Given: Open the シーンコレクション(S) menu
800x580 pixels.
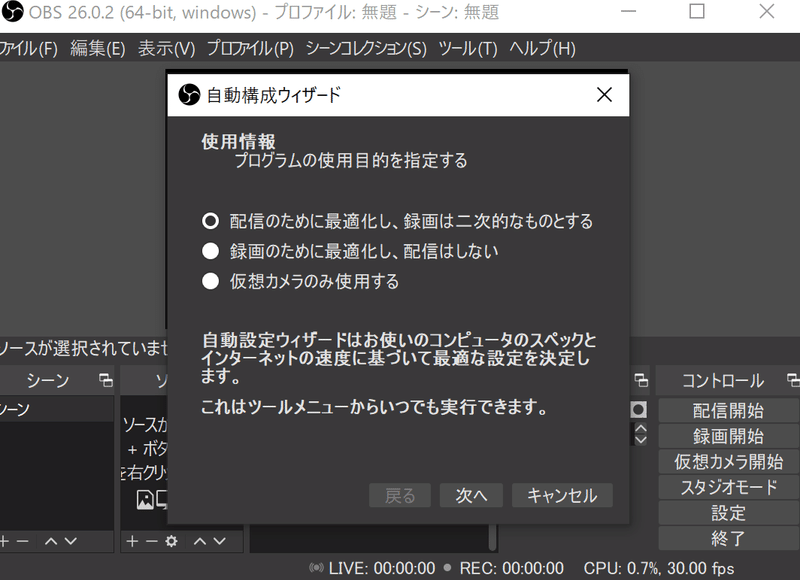Looking at the screenshot, I should [x=366, y=48].
